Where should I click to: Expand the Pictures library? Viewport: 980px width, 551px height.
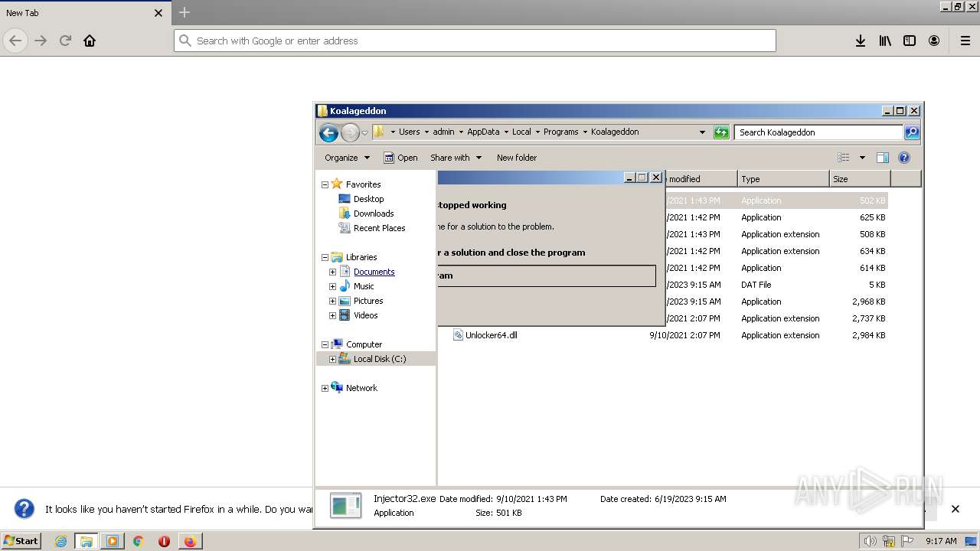coord(333,301)
